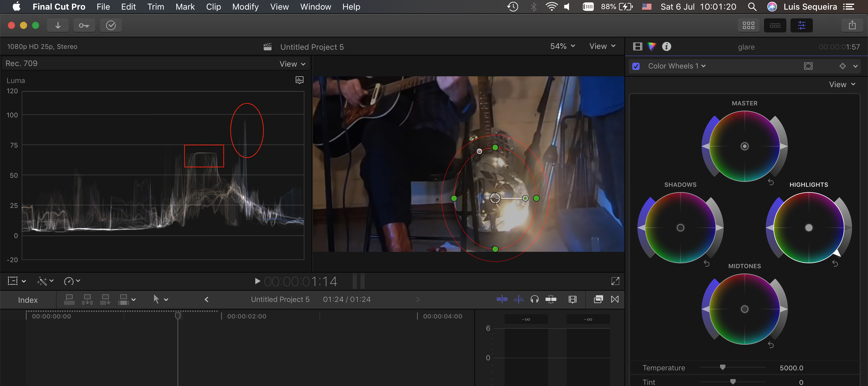
Task: Click the background tasks checkmark icon
Action: 111,25
